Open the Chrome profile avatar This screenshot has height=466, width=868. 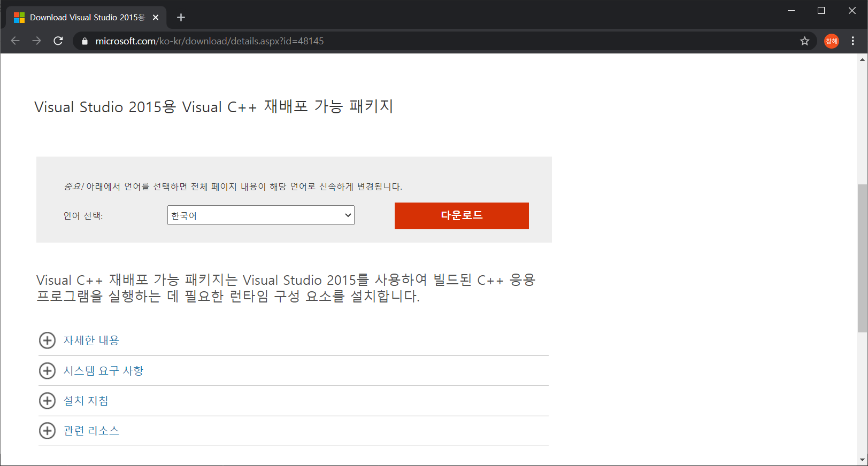832,41
